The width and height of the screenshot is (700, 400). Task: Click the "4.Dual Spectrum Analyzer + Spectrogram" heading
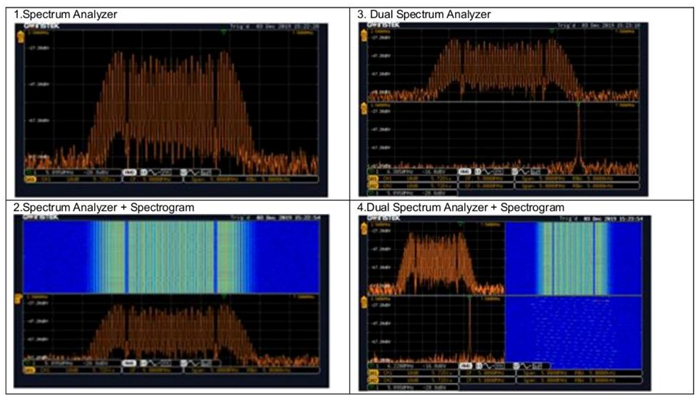[x=460, y=206]
